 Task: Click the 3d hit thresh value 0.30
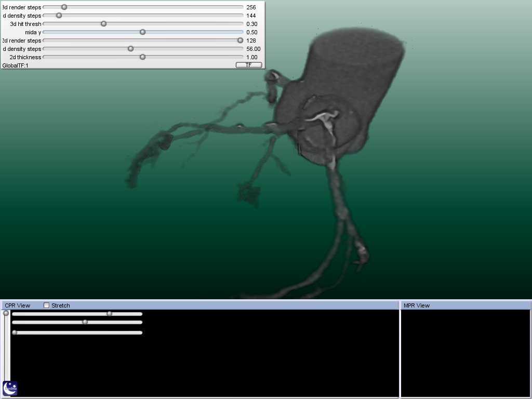pyautogui.click(x=252, y=24)
